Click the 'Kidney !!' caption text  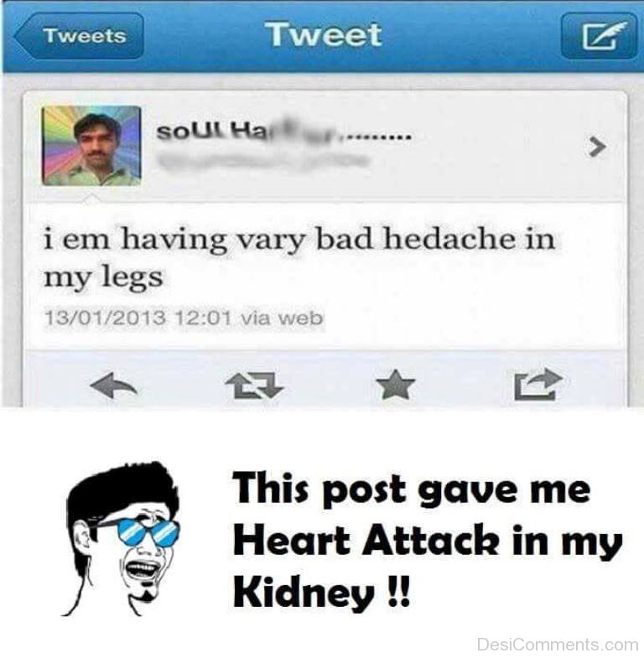coord(320,591)
